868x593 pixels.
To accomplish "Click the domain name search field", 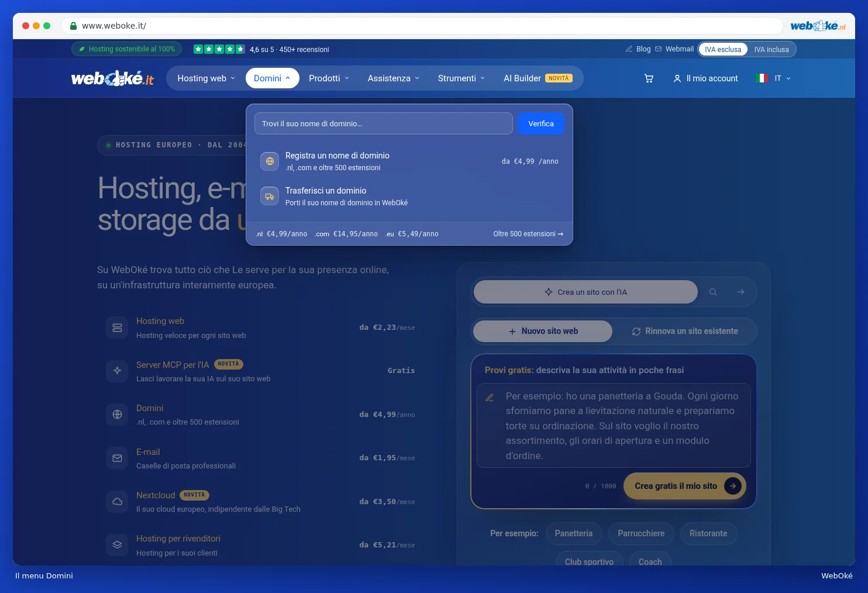I will tap(384, 123).
